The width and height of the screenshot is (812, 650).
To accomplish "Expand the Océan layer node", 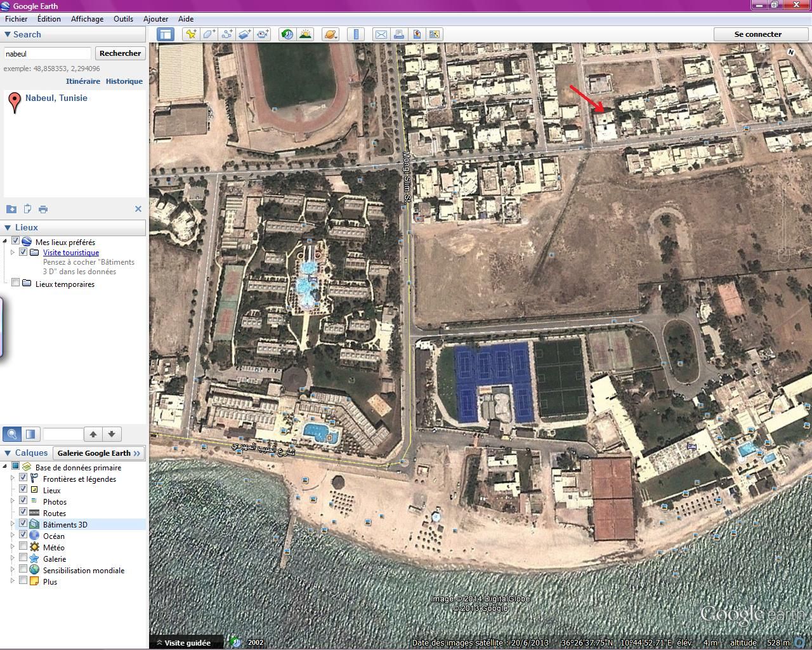I will [x=13, y=536].
